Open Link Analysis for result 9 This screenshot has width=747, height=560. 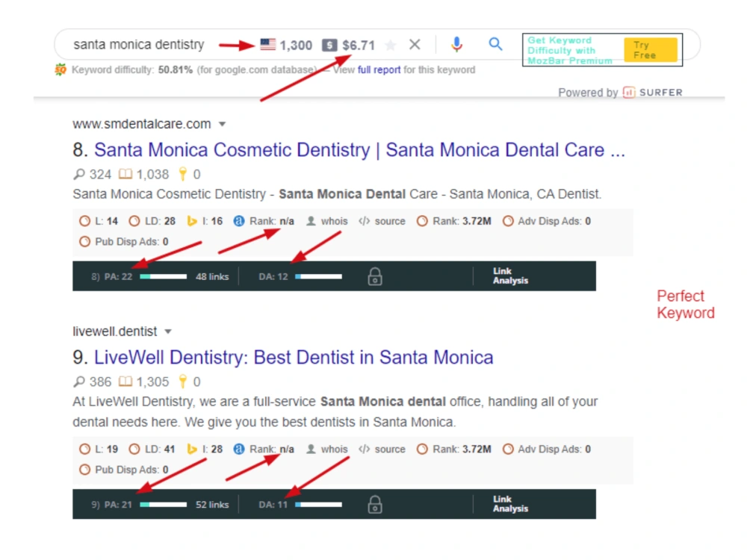click(x=510, y=504)
